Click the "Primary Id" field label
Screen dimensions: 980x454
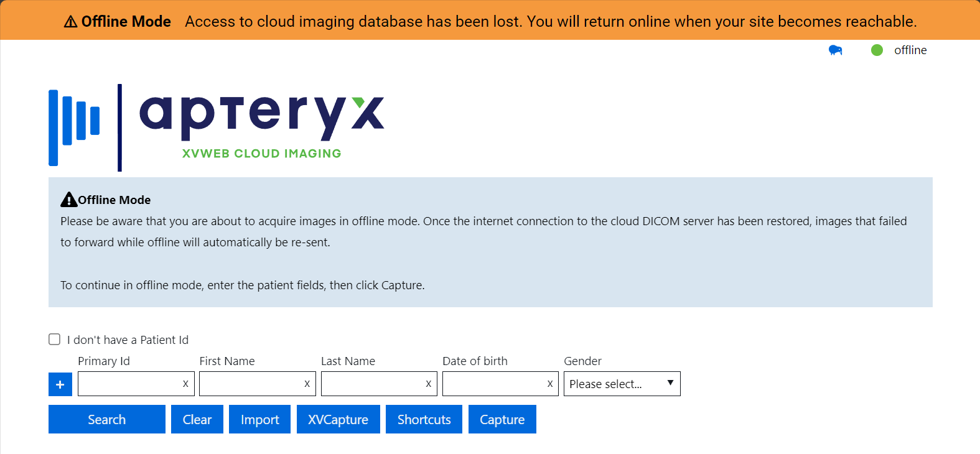point(104,361)
